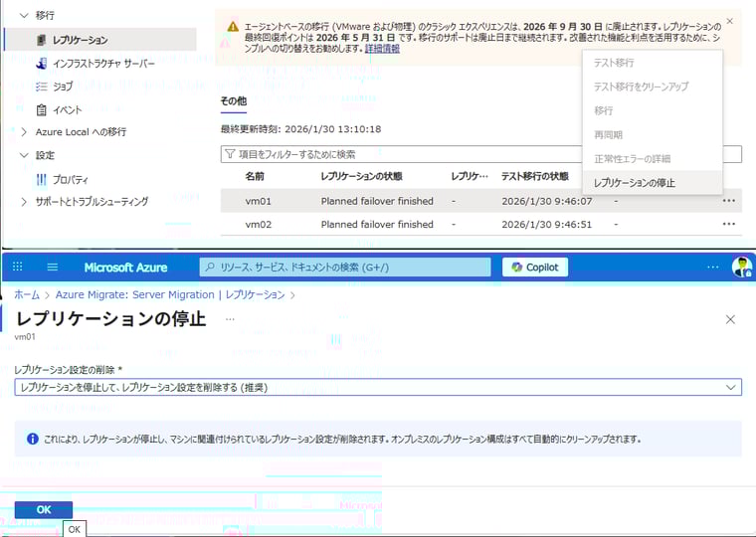Open Copilot from the Azure header
Screen dimensions: 756x537
(x=535, y=268)
